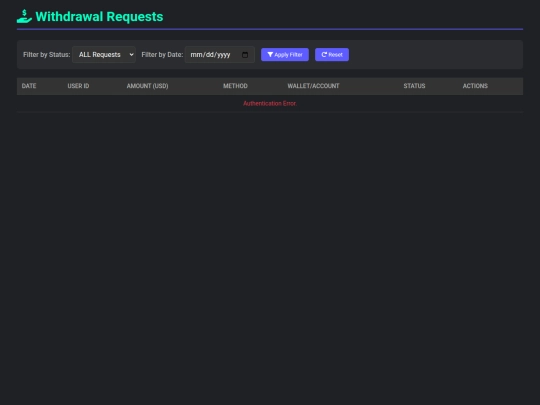540x405 pixels.
Task: Click the STATUS column header
Action: [x=414, y=86]
